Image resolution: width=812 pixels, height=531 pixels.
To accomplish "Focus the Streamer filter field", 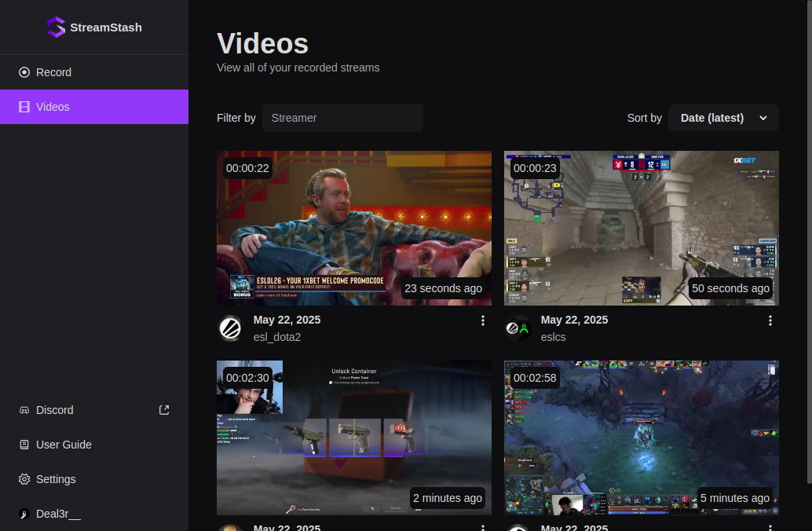I will point(343,118).
